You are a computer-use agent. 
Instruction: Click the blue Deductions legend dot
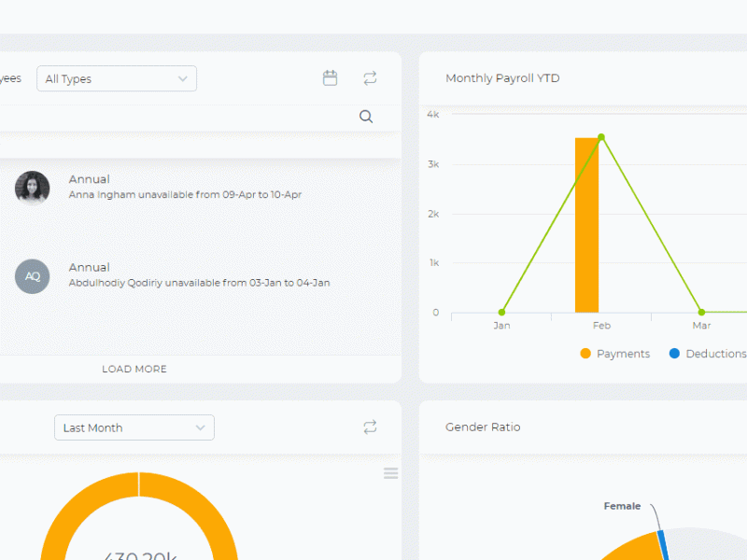coord(674,354)
